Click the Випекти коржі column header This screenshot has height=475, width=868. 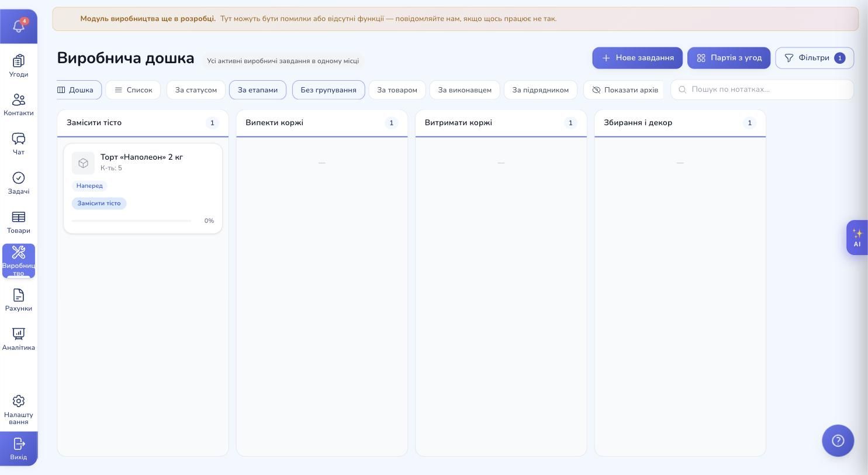[x=321, y=123]
